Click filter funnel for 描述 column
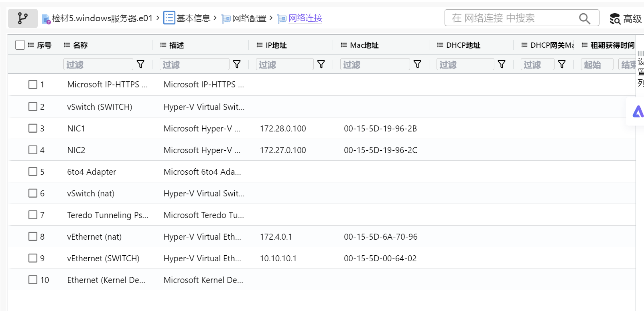This screenshot has height=311, width=644. [x=237, y=64]
